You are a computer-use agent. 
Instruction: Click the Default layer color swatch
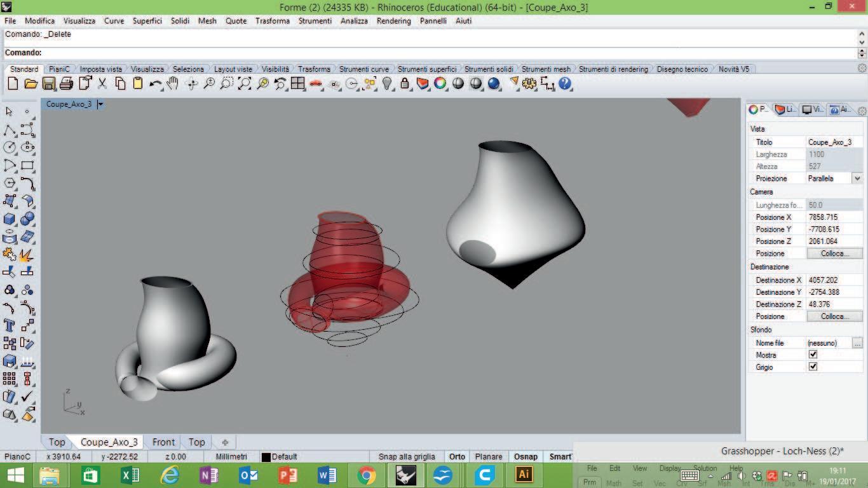[x=266, y=457]
